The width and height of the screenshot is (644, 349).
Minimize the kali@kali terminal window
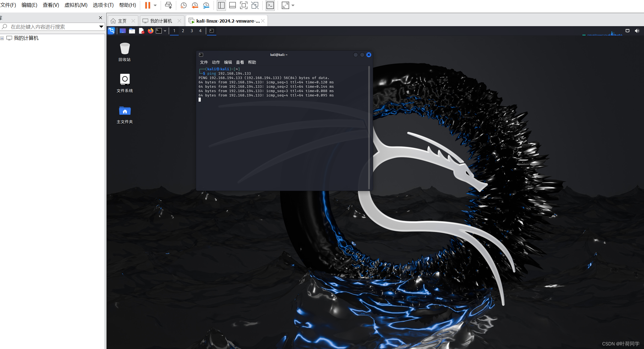coord(355,55)
